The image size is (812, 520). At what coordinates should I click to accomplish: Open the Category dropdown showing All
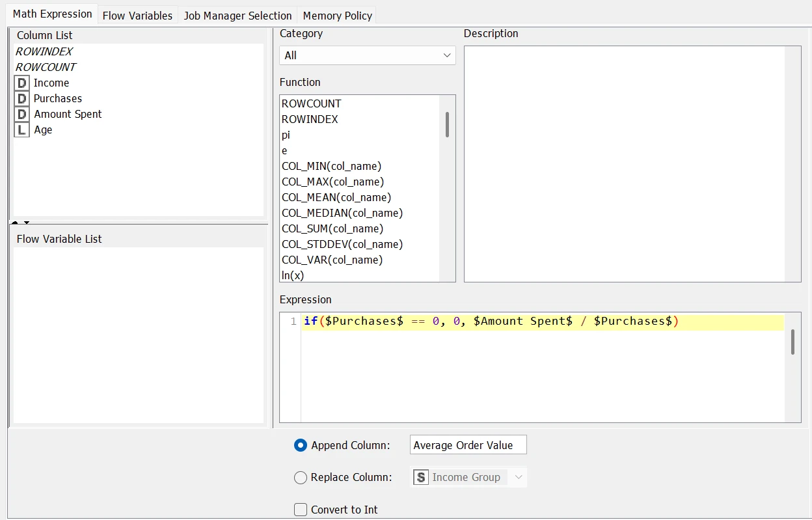(x=368, y=55)
